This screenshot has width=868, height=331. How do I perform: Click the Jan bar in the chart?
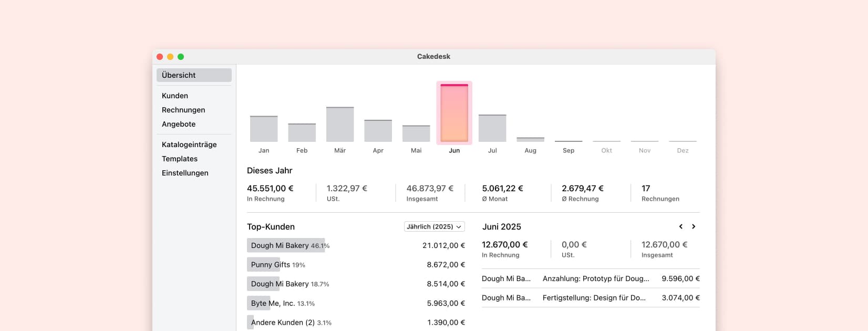[264, 129]
